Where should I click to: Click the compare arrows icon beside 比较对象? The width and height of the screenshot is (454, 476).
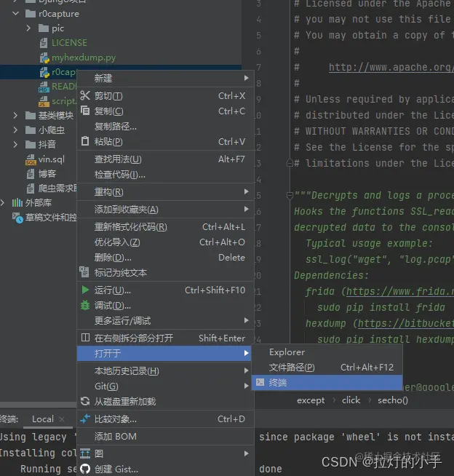click(85, 419)
